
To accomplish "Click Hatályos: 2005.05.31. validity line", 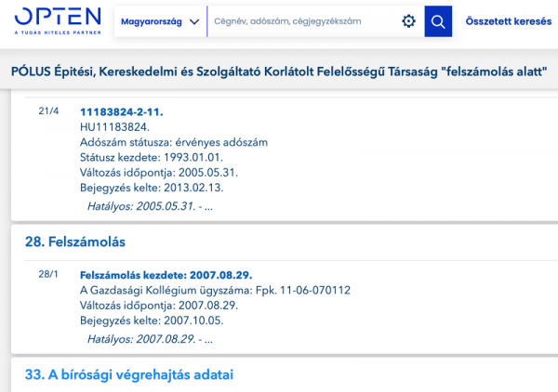I will point(150,206).
